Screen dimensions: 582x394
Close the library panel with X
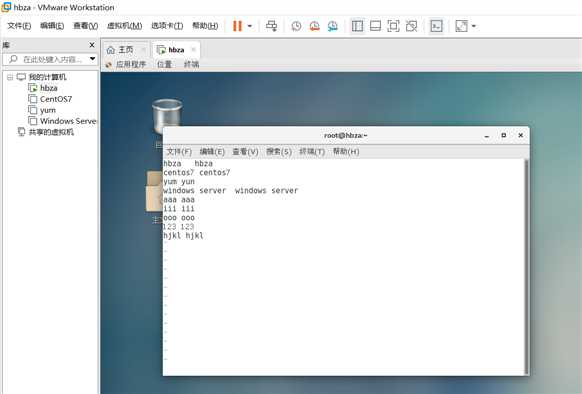pyautogui.click(x=92, y=45)
